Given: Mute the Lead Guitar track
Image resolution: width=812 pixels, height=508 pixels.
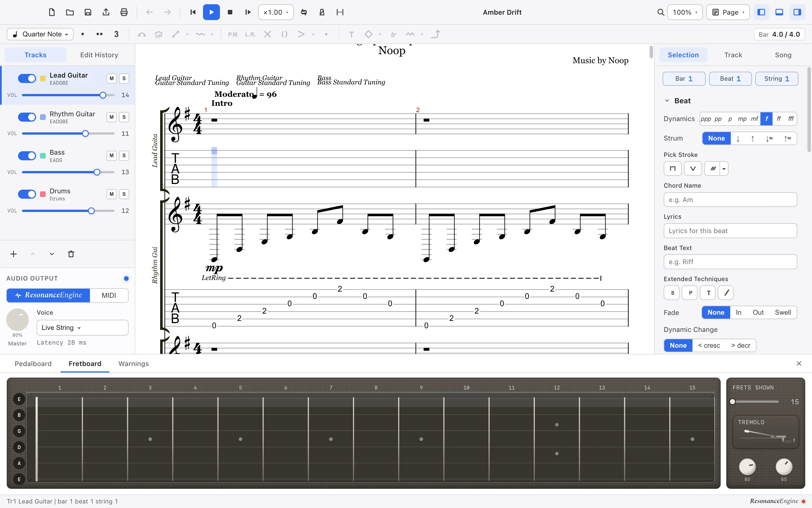Looking at the screenshot, I should point(111,78).
